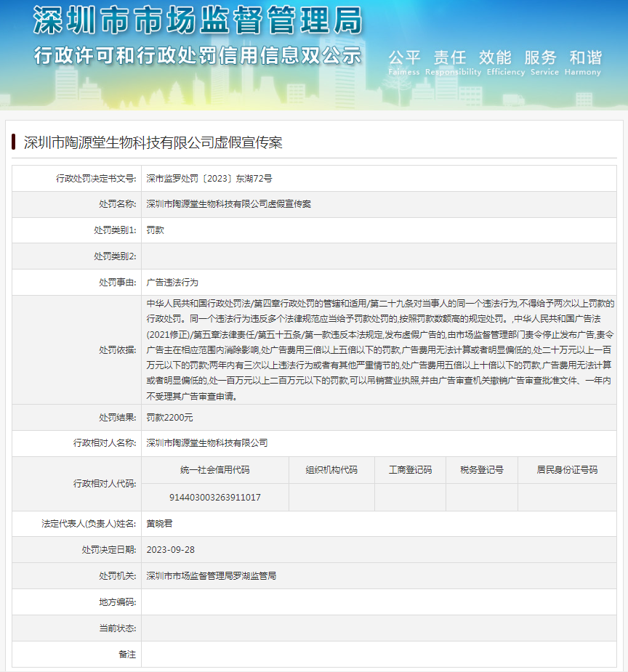
Task: Select the decision number 东湖72号 value
Action: click(x=209, y=178)
